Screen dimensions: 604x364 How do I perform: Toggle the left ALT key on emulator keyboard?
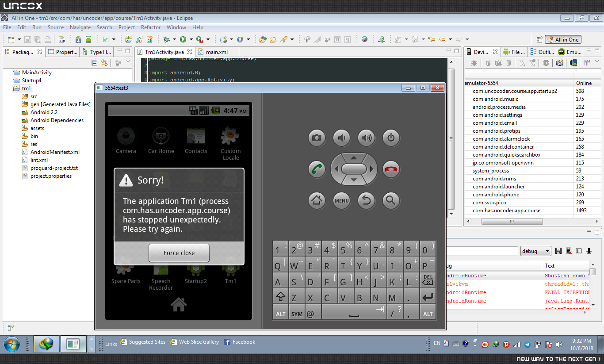click(x=280, y=313)
